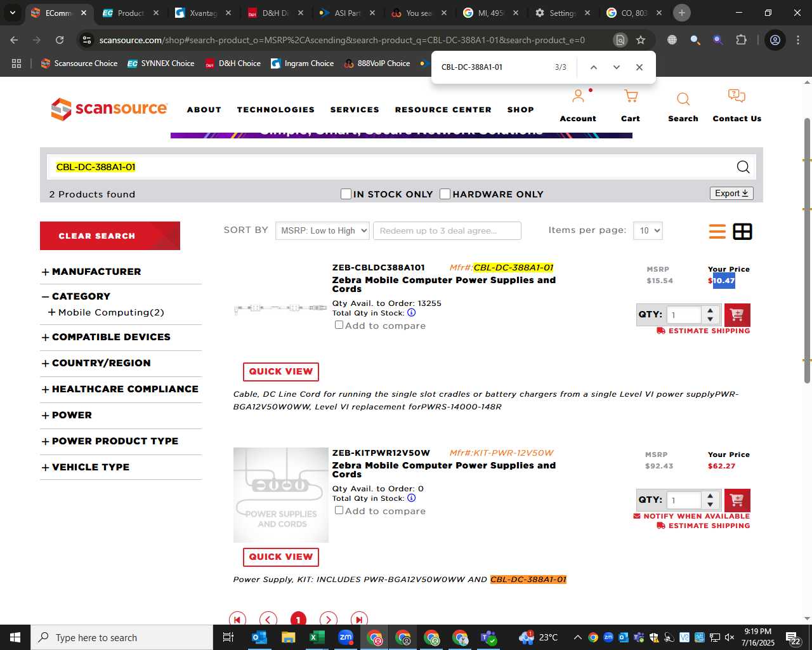Open Outlook from the taskbar
This screenshot has height=650, width=812.
(259, 637)
